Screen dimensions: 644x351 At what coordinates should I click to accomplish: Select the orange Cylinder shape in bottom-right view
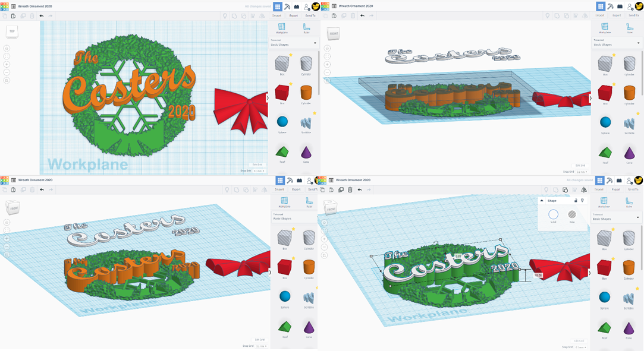pos(629,268)
